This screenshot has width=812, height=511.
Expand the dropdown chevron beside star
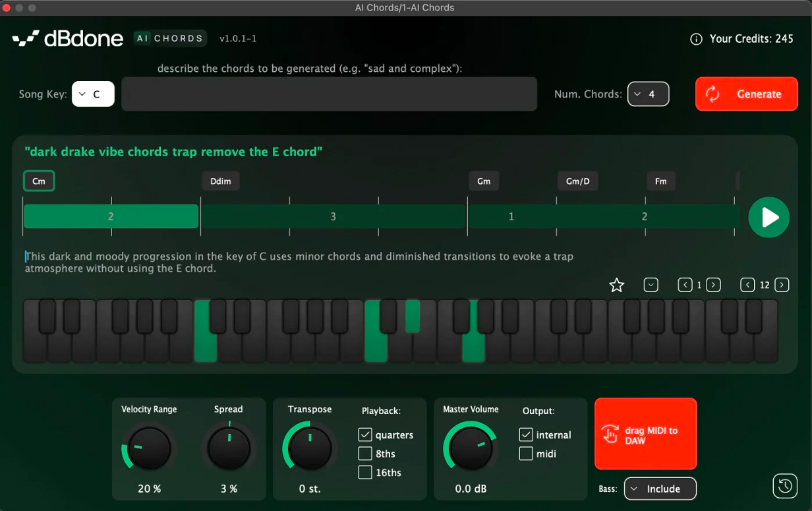click(x=651, y=285)
